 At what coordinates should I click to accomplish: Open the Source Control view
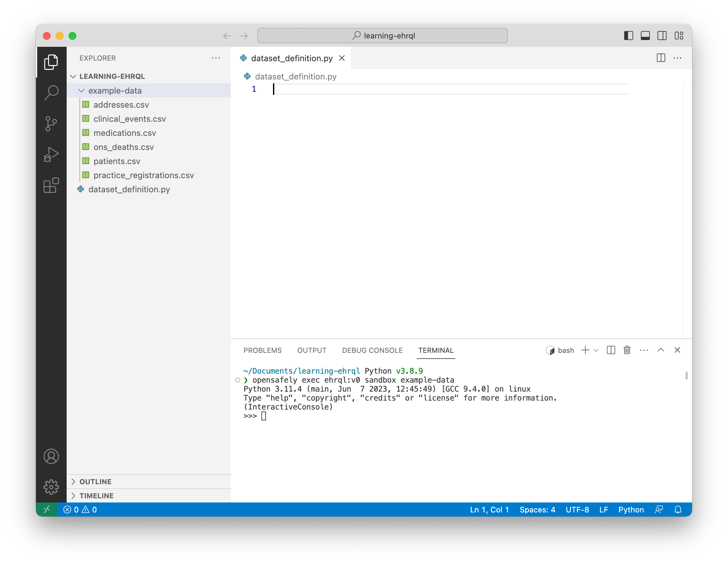[x=51, y=124]
